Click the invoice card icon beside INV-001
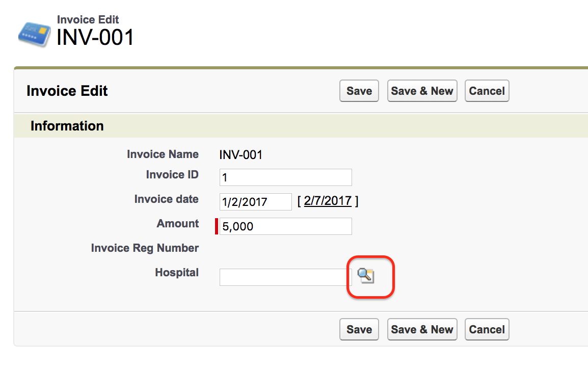This screenshot has height=367, width=588. tap(35, 35)
